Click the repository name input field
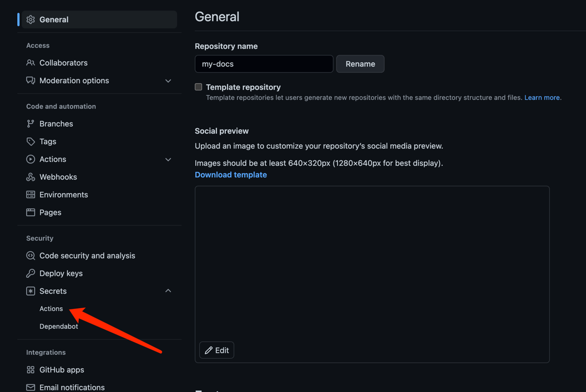The height and width of the screenshot is (392, 586). point(264,64)
